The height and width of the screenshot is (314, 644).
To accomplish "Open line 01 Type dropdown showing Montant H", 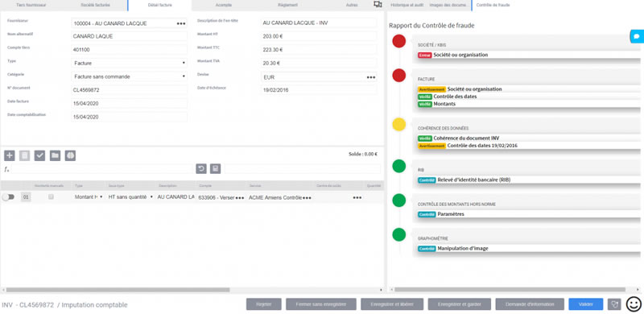I will click(x=89, y=197).
